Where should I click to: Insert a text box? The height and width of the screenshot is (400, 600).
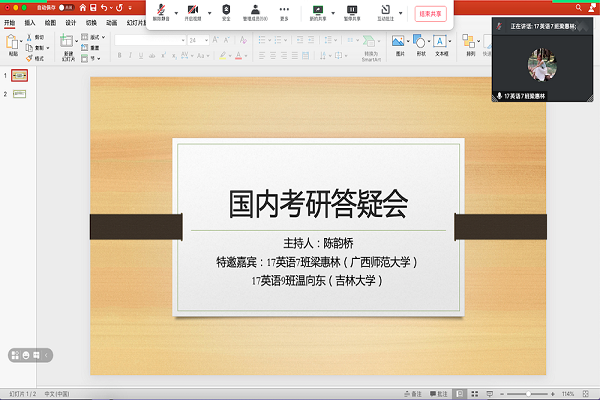441,42
